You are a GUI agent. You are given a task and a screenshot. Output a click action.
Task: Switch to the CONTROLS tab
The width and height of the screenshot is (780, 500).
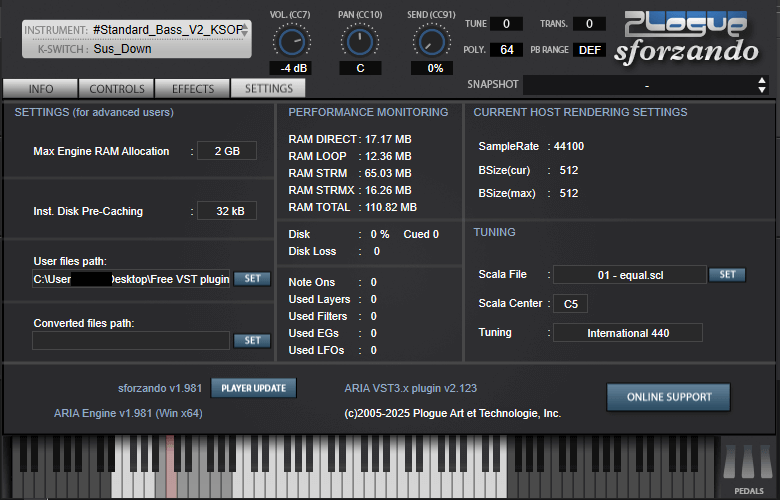click(116, 89)
